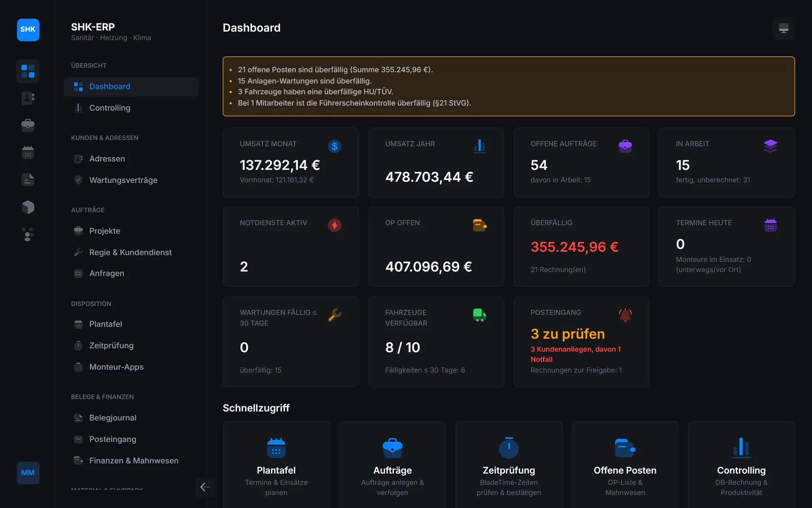The height and width of the screenshot is (508, 812).
Task: Select Projekte in the sidebar
Action: pos(131,231)
